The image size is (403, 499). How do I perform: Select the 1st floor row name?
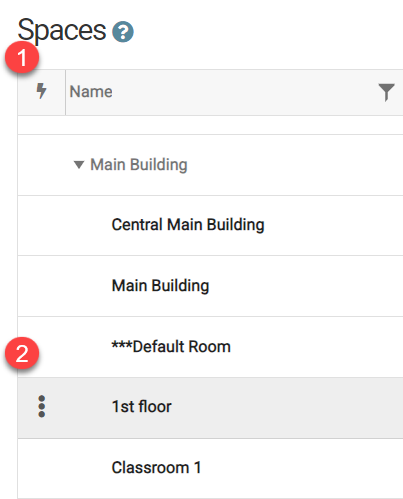click(x=142, y=407)
